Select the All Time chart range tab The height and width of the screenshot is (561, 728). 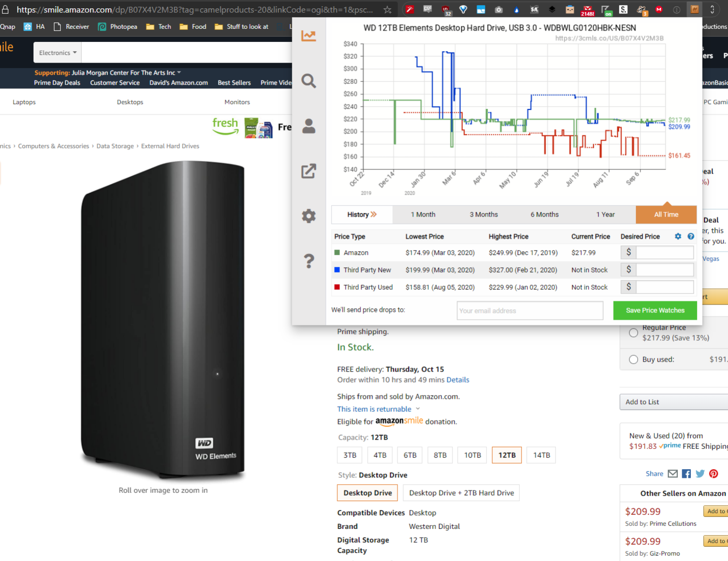(x=666, y=214)
